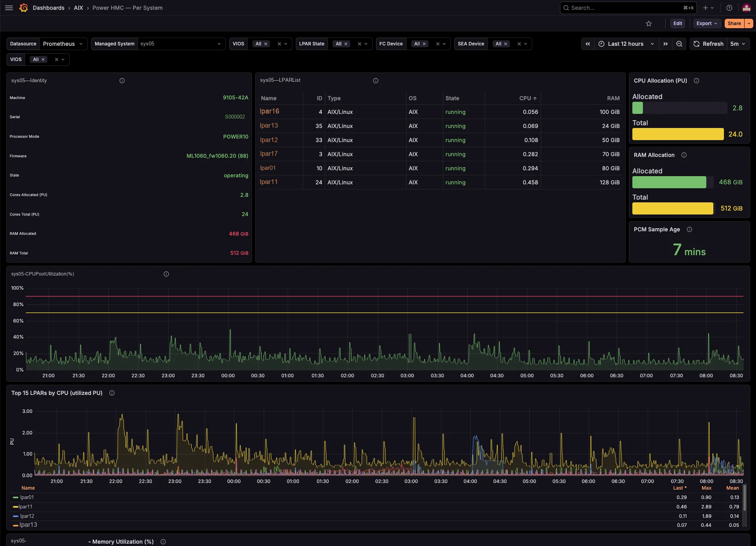Open lpar11 link in LPAR list
756x546 pixels.
(x=268, y=182)
